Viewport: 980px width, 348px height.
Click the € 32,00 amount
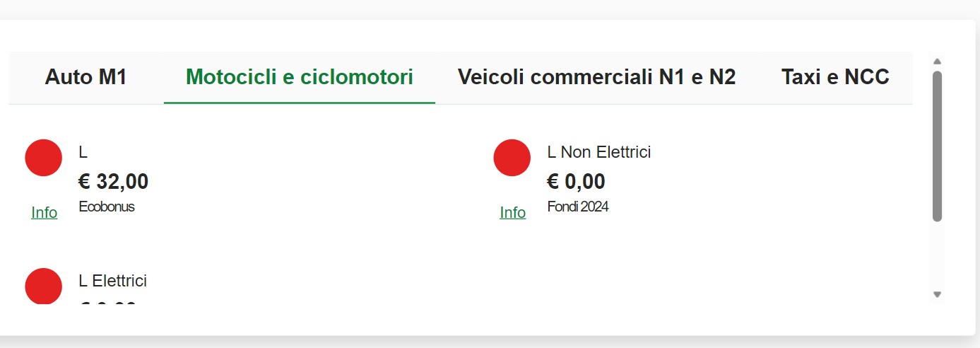[114, 182]
